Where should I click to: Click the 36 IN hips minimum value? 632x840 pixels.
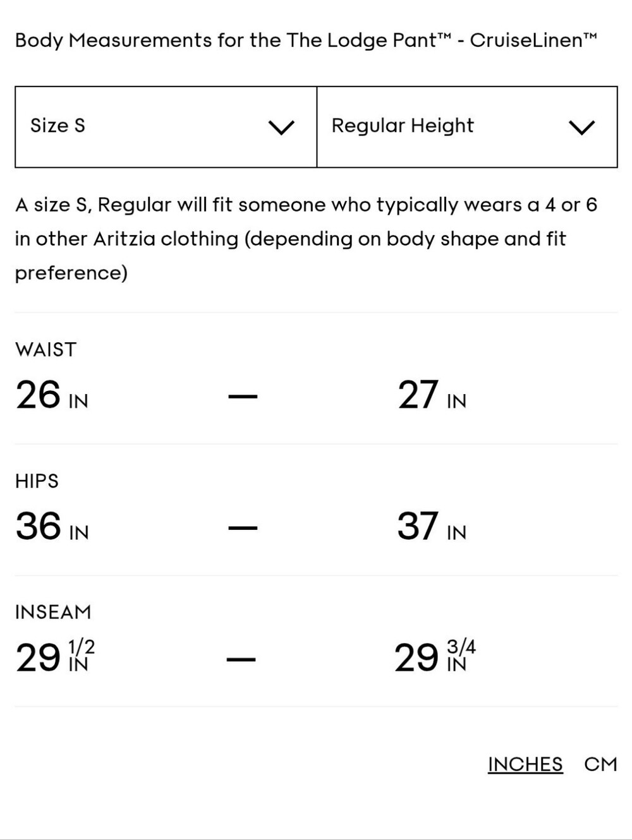click(52, 527)
